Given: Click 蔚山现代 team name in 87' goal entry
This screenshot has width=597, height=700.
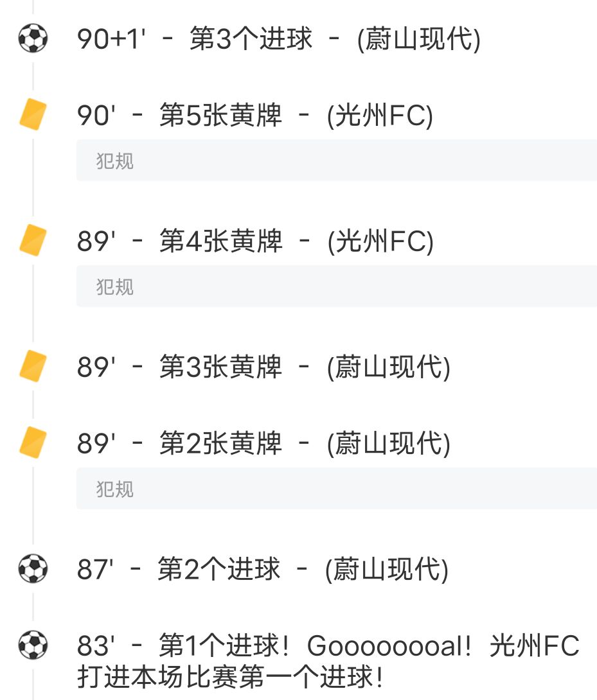Looking at the screenshot, I should [386, 570].
